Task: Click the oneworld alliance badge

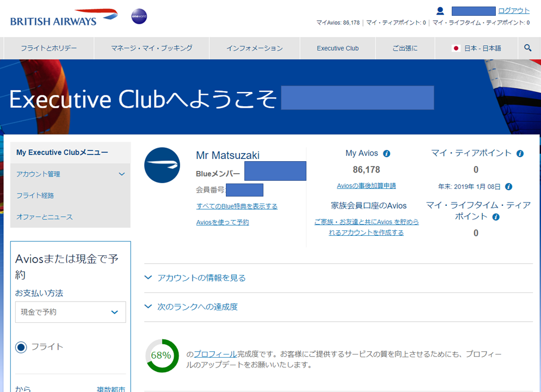Action: pyautogui.click(x=139, y=16)
